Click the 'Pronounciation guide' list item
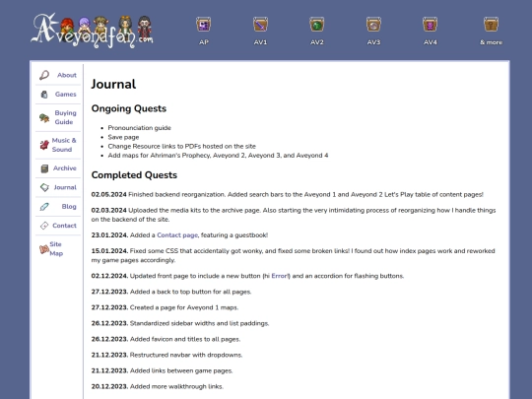 point(140,128)
